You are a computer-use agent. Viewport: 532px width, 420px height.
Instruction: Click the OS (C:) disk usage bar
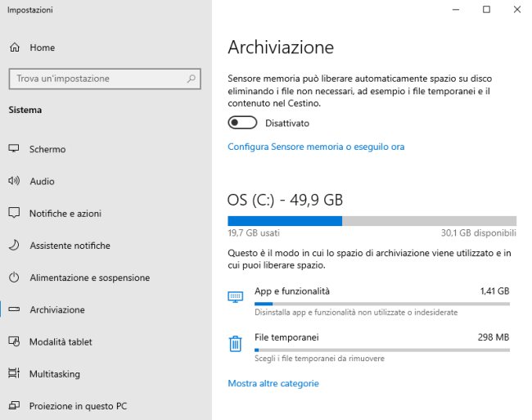coord(372,221)
